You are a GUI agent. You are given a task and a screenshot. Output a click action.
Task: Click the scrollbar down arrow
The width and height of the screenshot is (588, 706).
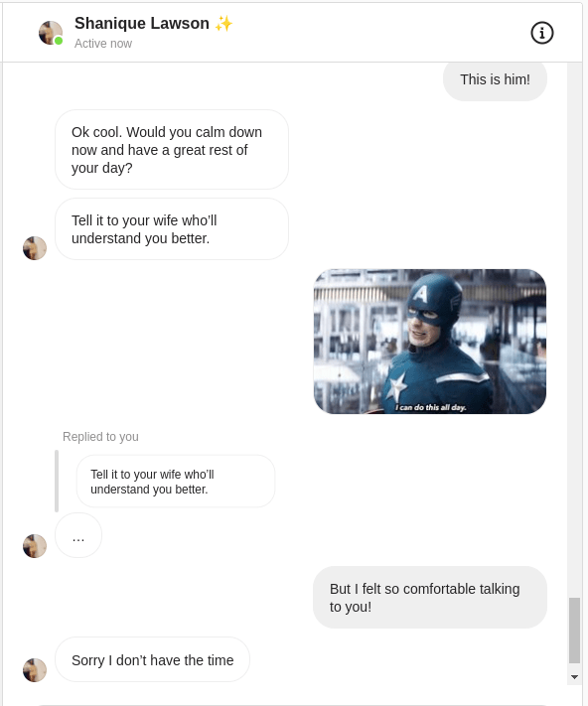click(574, 677)
